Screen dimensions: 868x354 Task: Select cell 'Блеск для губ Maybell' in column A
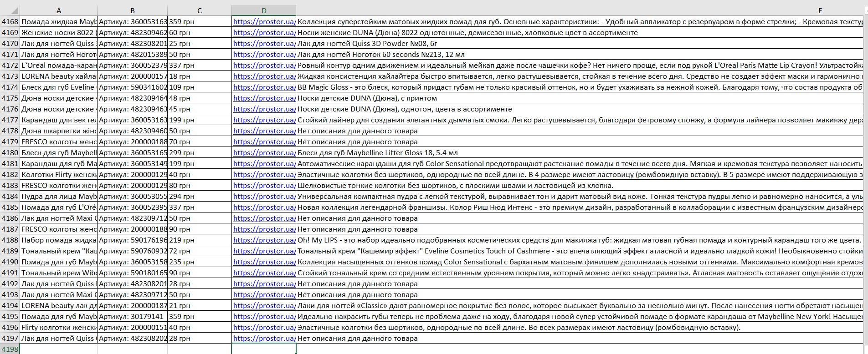tap(59, 152)
